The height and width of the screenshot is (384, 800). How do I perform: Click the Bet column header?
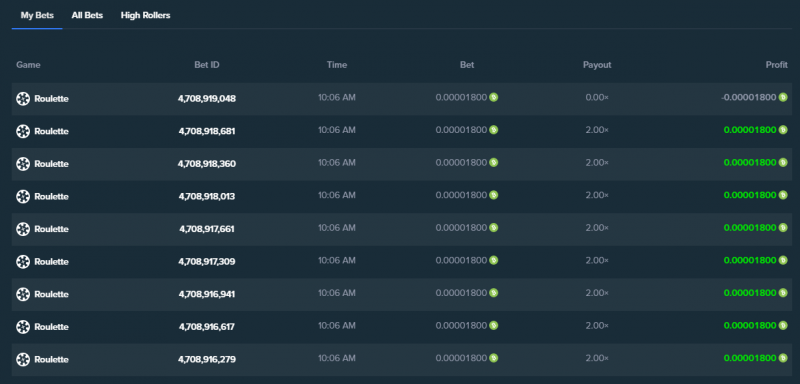[x=467, y=65]
